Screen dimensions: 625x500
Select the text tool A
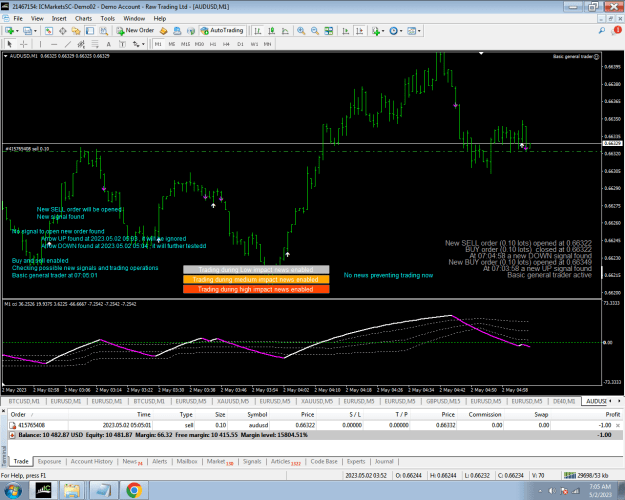coord(108,44)
